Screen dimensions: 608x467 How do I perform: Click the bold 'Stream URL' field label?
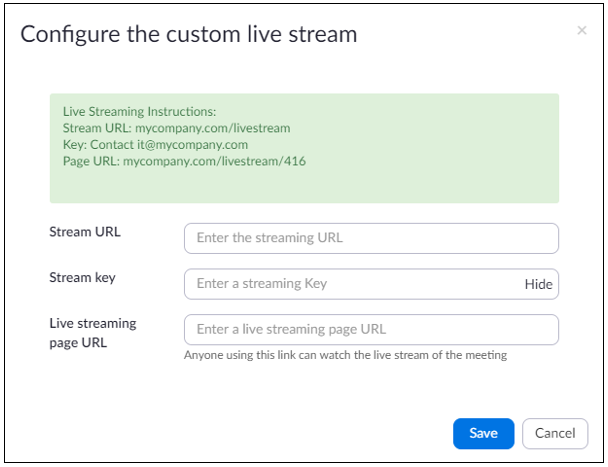pos(85,232)
